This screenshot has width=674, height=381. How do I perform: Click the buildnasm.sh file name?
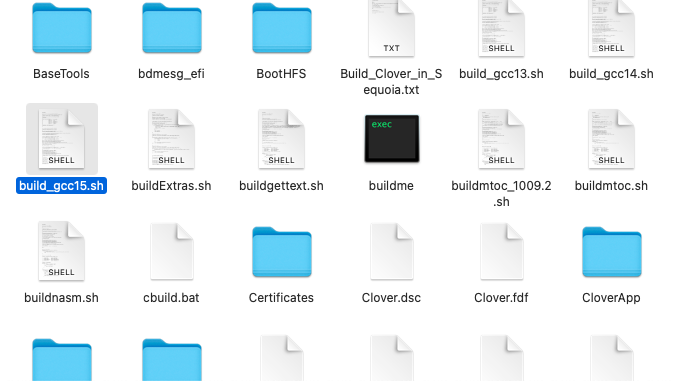coord(61,298)
